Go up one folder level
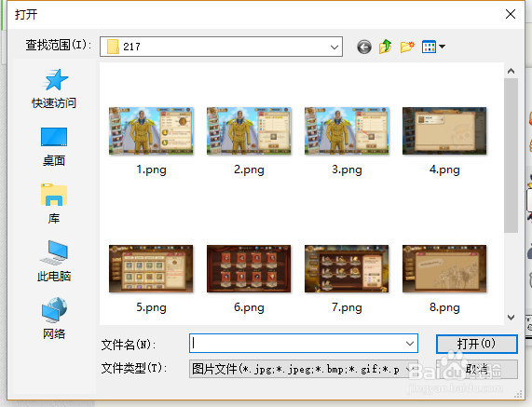The width and height of the screenshot is (532, 407). pyautogui.click(x=386, y=47)
